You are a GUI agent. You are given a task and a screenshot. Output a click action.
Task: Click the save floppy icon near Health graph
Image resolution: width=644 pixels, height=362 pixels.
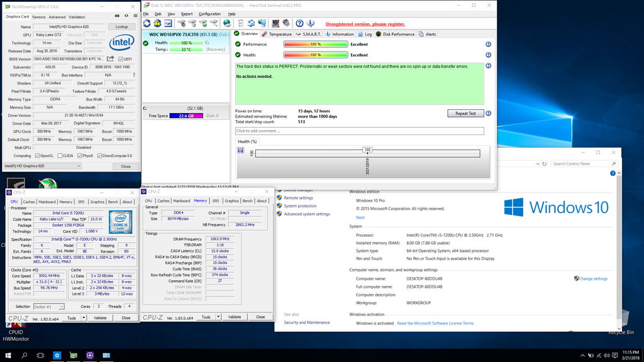coord(241,150)
